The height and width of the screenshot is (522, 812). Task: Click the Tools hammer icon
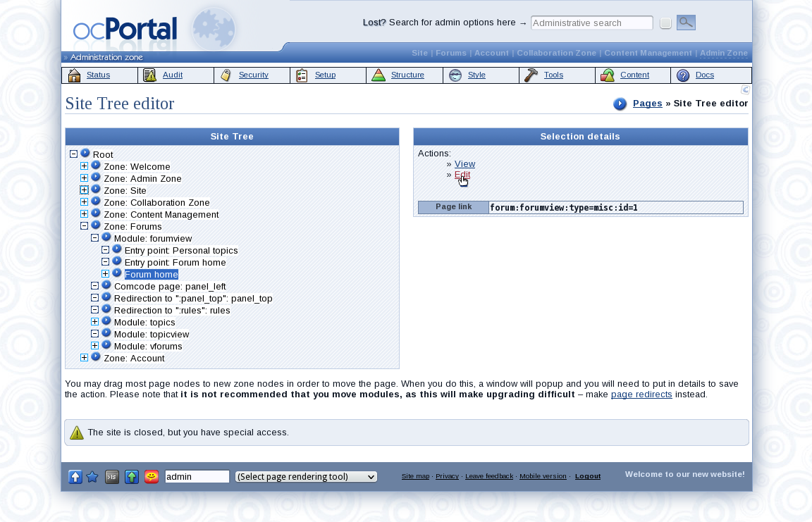coord(531,75)
